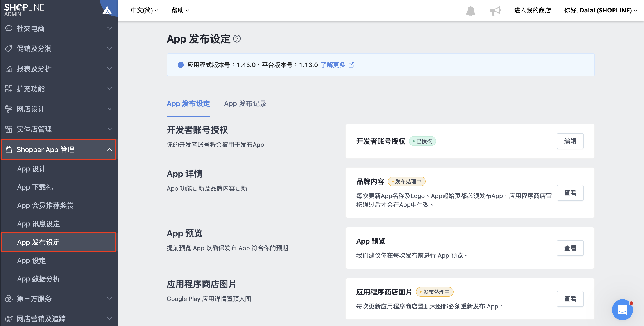Click the Shopper App shopping bag icon
The height and width of the screenshot is (326, 644).
click(x=9, y=149)
